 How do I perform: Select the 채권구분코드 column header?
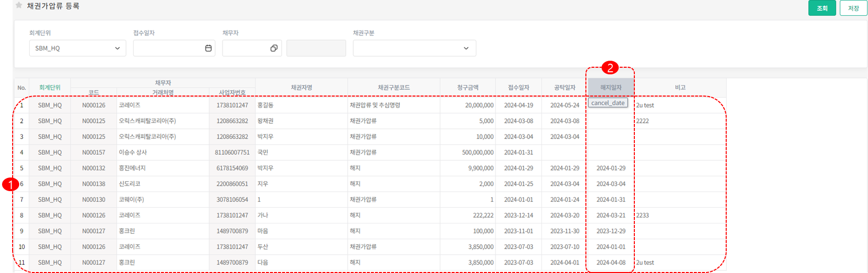394,87
